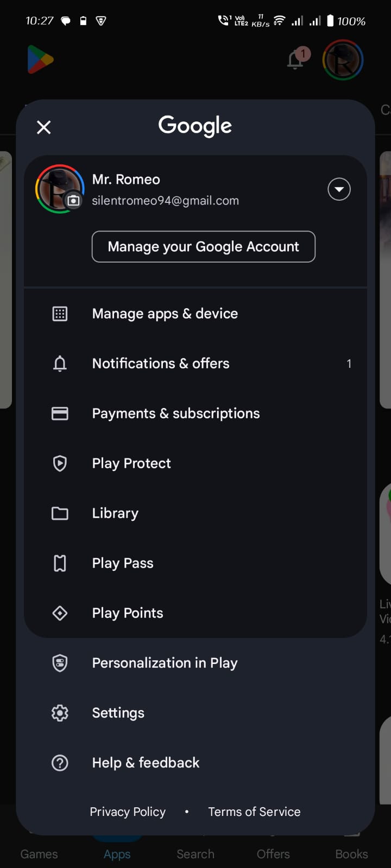This screenshot has height=868, width=391.
Task: Tap the Notifications & offers bell icon
Action: (x=60, y=363)
